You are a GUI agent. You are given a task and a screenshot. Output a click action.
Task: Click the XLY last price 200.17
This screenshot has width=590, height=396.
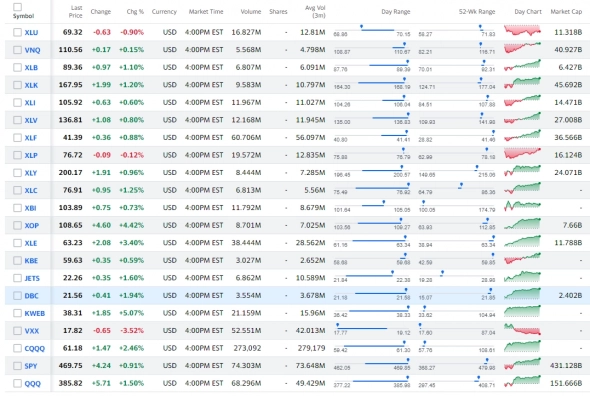point(70,172)
